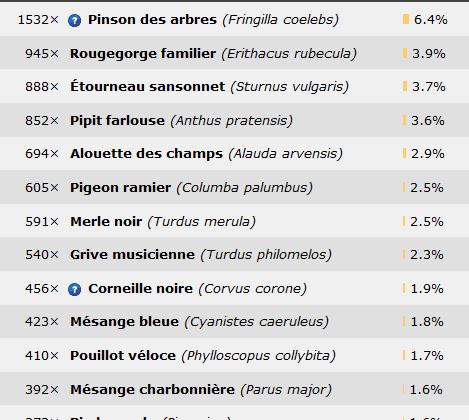Click the 945× count for Rougegorge
The image size is (469, 420).
pyautogui.click(x=42, y=54)
